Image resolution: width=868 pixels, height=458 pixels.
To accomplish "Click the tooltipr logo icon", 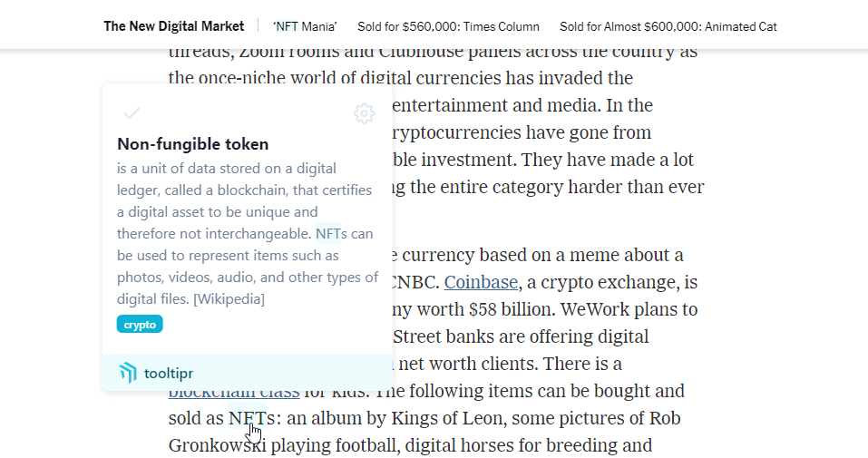I will click(x=128, y=373).
